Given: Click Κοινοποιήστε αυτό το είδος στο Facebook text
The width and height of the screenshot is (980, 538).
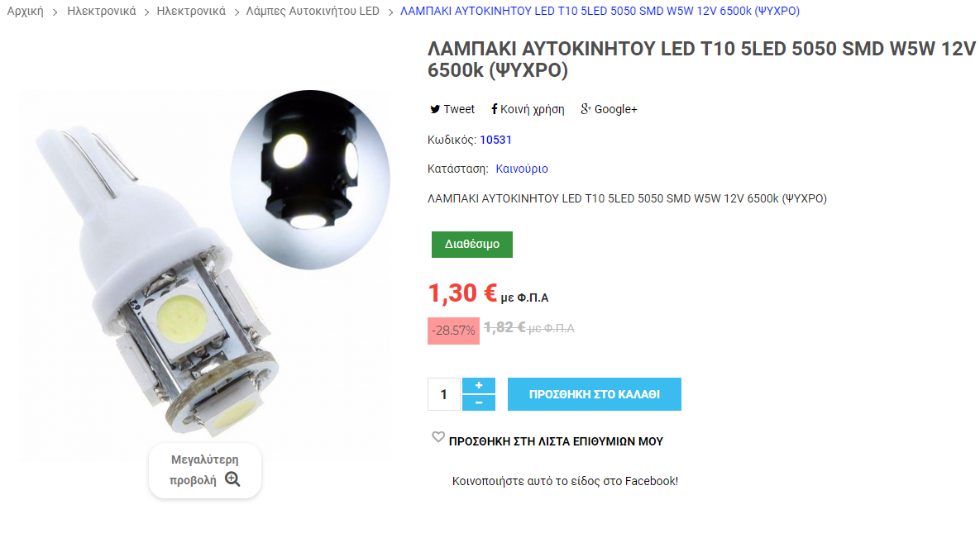Looking at the screenshot, I should click(565, 481).
